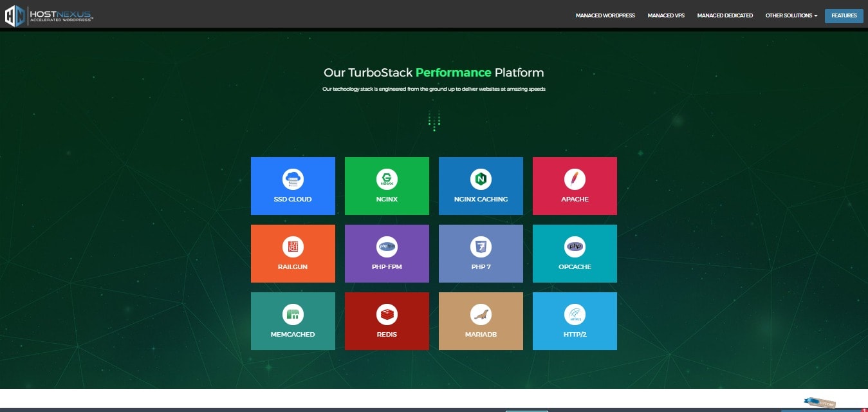Click the HTTP/2 icon

pyautogui.click(x=575, y=314)
